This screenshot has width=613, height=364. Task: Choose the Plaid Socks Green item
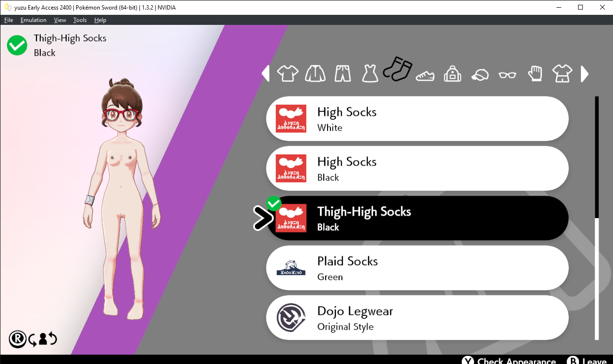(417, 268)
